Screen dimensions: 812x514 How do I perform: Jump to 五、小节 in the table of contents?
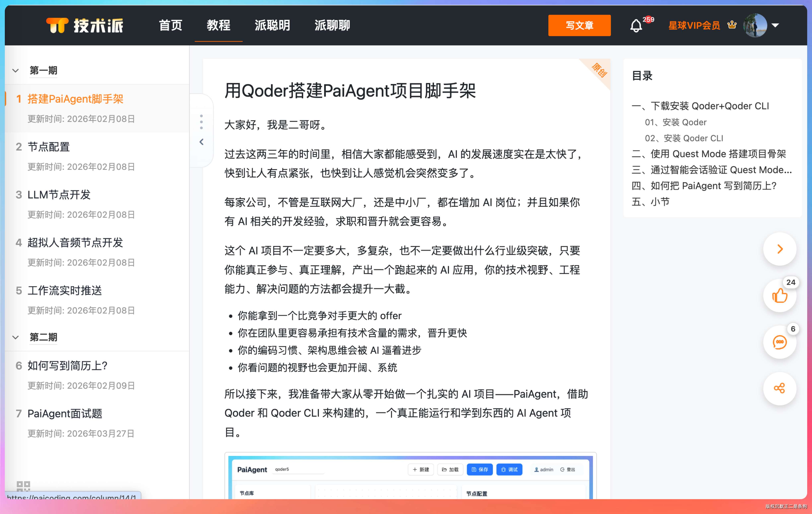(651, 202)
